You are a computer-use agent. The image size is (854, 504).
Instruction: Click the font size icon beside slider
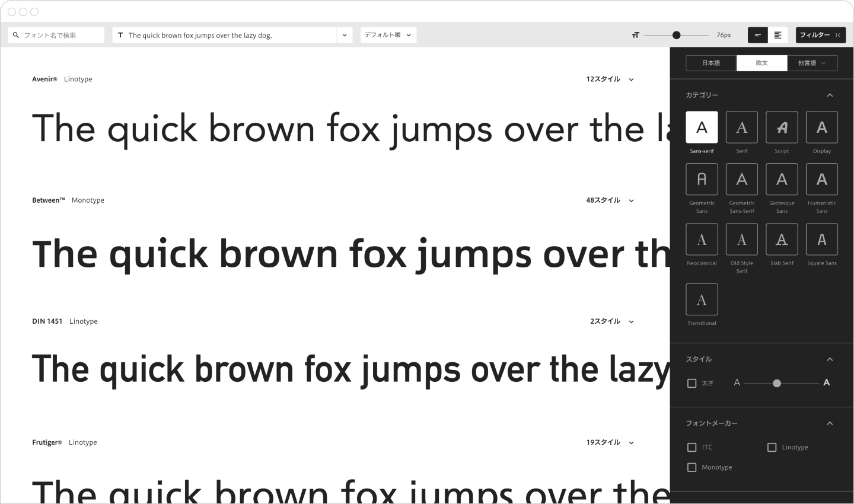coord(635,35)
